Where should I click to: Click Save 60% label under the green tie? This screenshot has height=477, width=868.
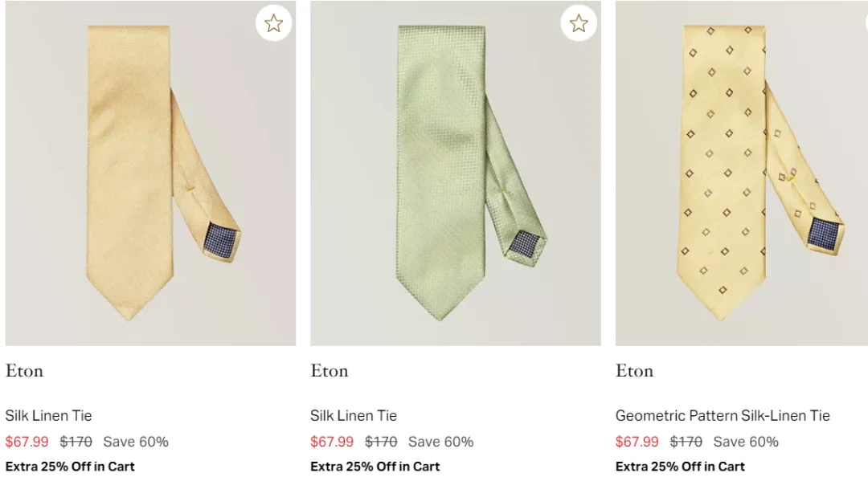(440, 442)
